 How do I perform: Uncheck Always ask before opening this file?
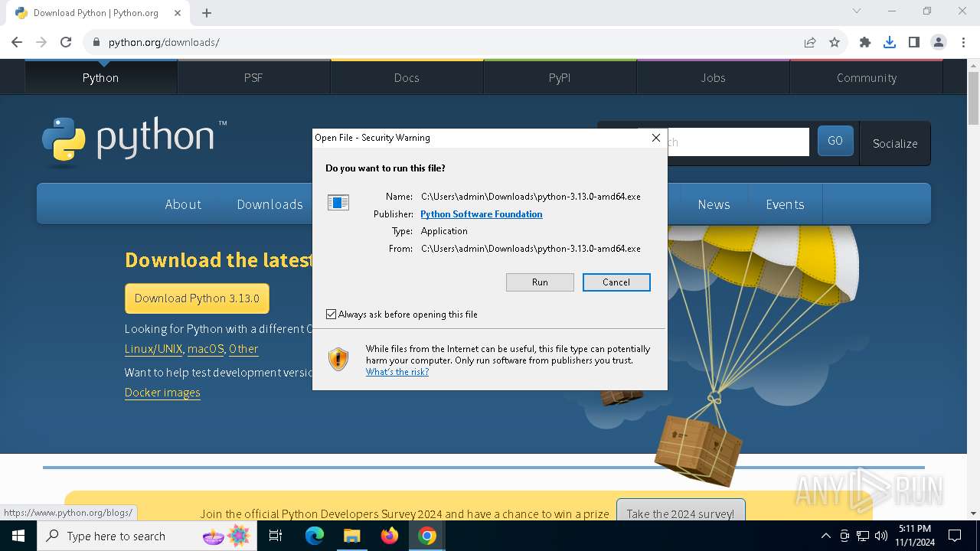(x=331, y=315)
